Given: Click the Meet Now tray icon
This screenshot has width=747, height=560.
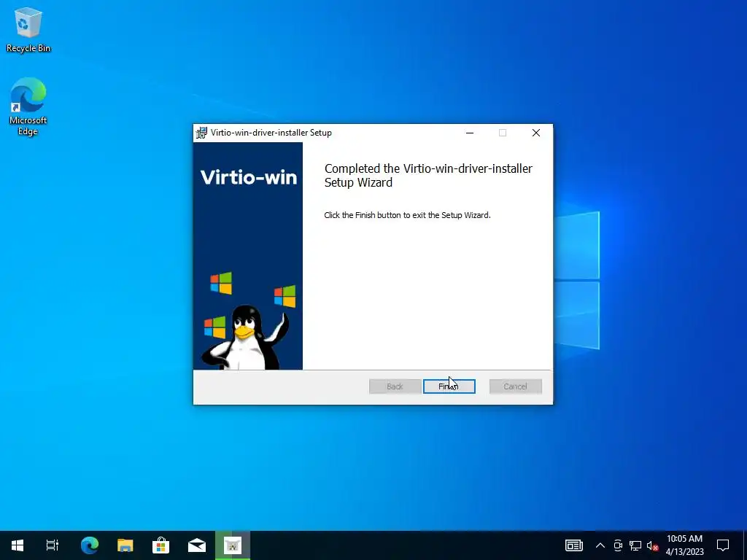Looking at the screenshot, I should point(618,545).
